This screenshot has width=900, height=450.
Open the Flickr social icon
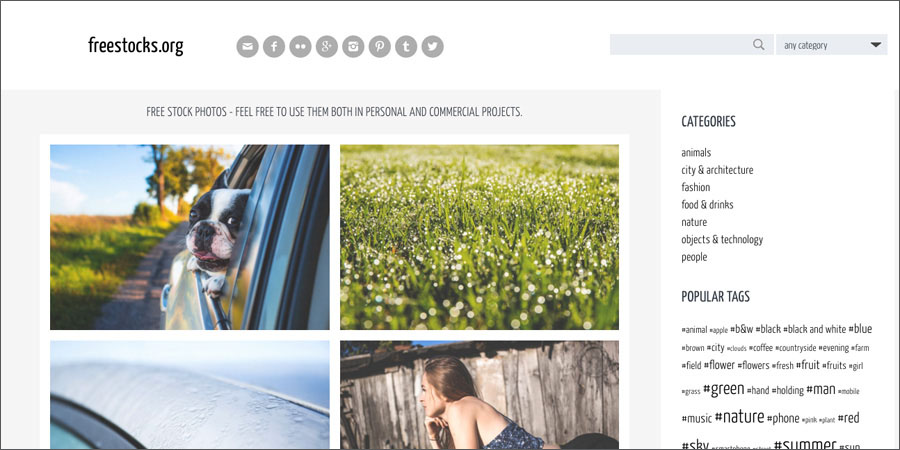[300, 46]
